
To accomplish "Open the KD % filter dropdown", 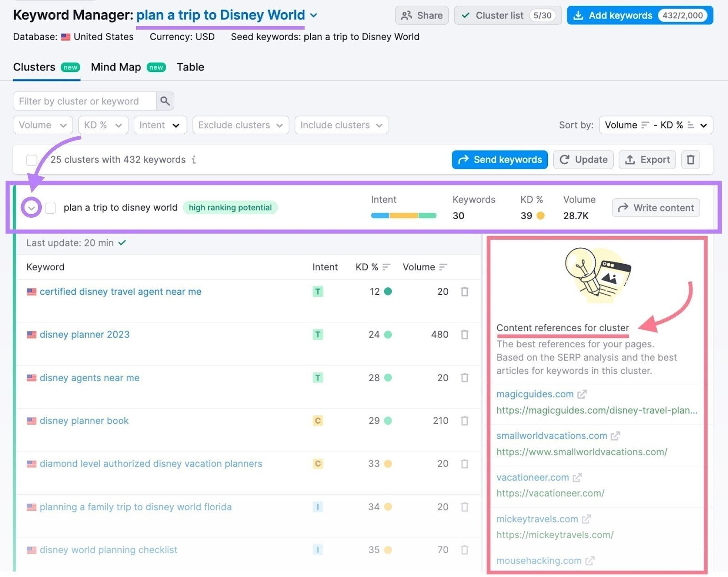I will click(103, 125).
